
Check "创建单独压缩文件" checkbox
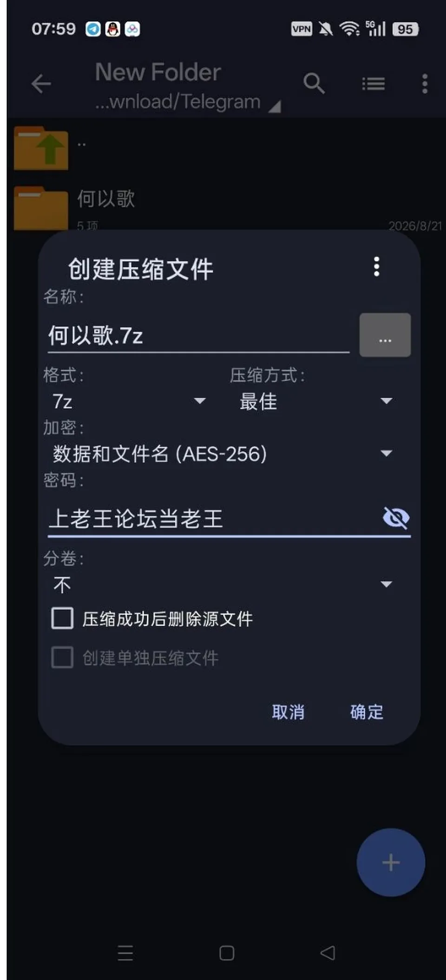pos(62,657)
